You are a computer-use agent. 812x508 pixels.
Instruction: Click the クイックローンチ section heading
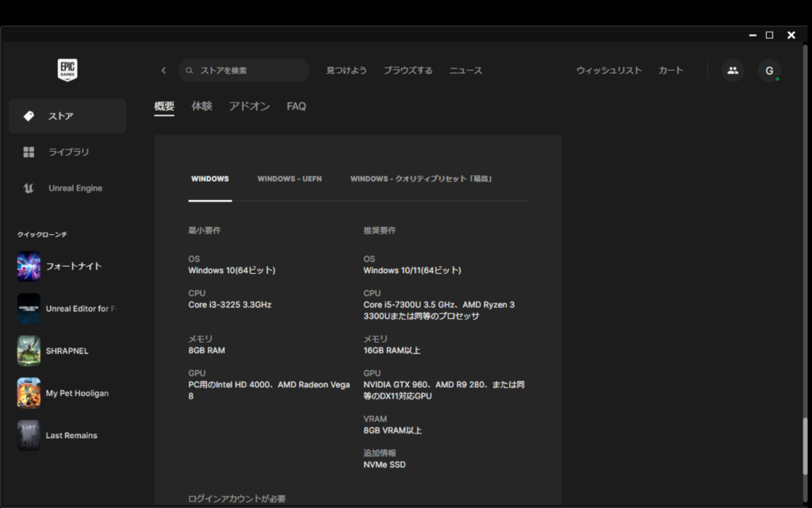[42, 235]
